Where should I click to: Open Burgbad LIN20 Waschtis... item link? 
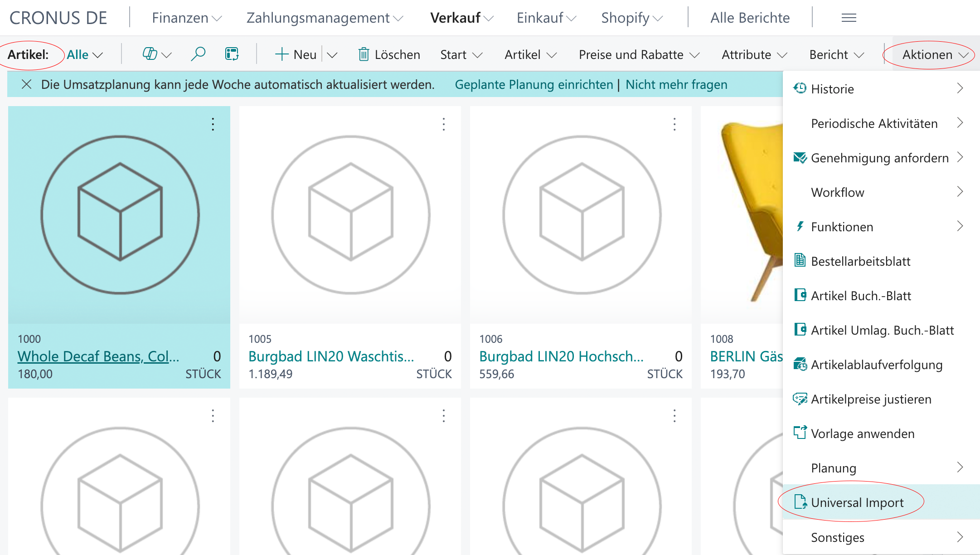click(x=331, y=356)
